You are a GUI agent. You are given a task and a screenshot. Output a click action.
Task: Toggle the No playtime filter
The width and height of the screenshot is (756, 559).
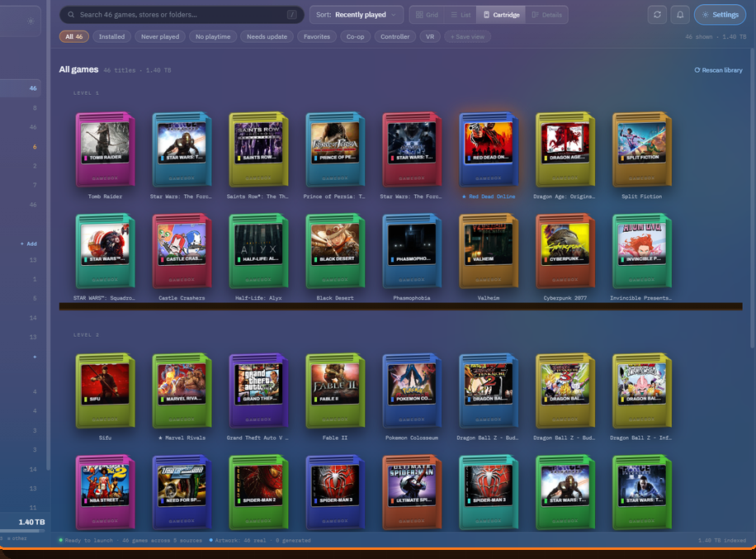[x=213, y=36]
